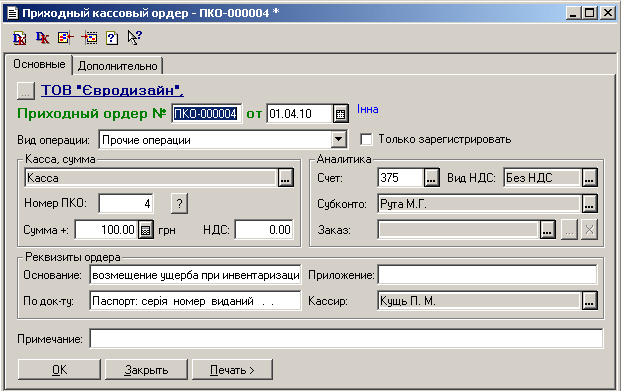Viewport: 621px width, 391px height.
Task: Click the OK button
Action: pos(59,370)
